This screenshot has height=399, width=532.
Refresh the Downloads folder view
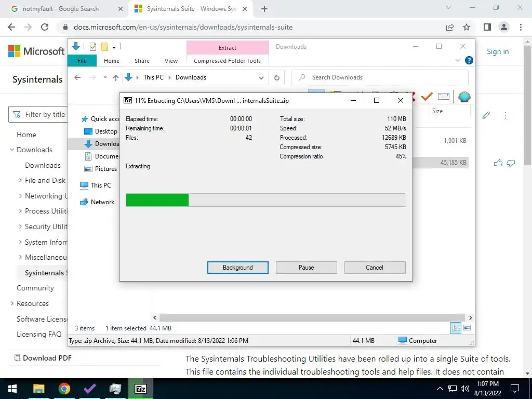coord(277,78)
